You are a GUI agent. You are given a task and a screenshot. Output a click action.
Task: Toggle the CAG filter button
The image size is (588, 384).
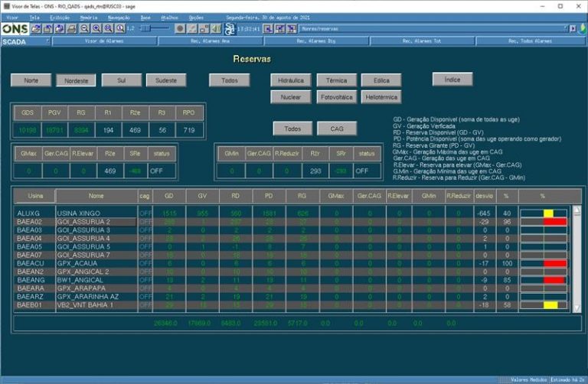tap(337, 129)
